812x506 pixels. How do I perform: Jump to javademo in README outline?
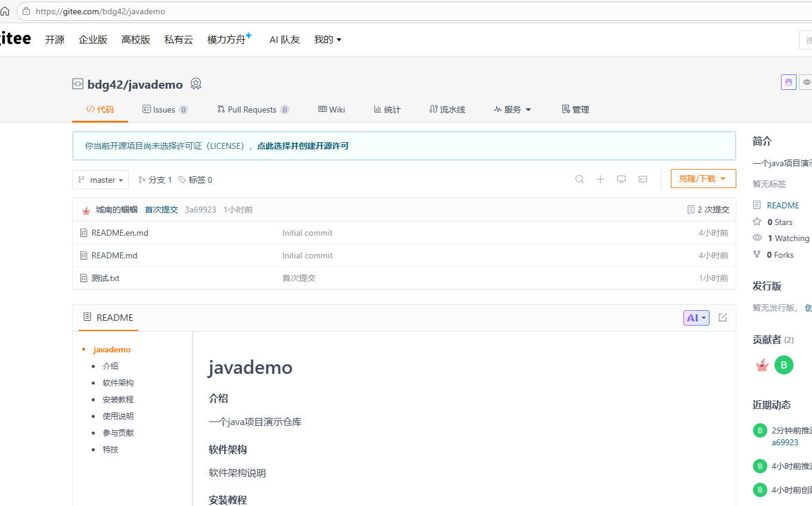(x=112, y=349)
